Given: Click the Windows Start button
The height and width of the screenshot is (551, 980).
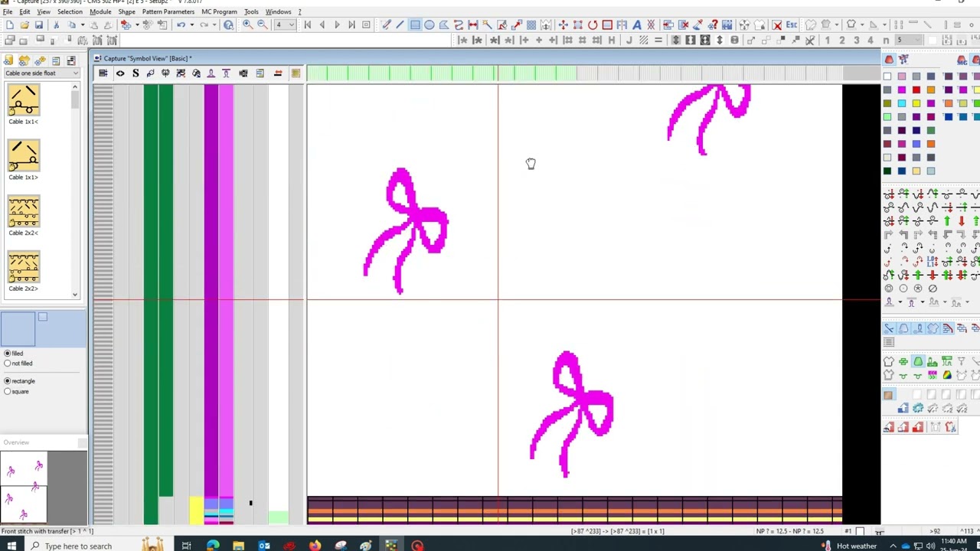Looking at the screenshot, I should [x=13, y=546].
